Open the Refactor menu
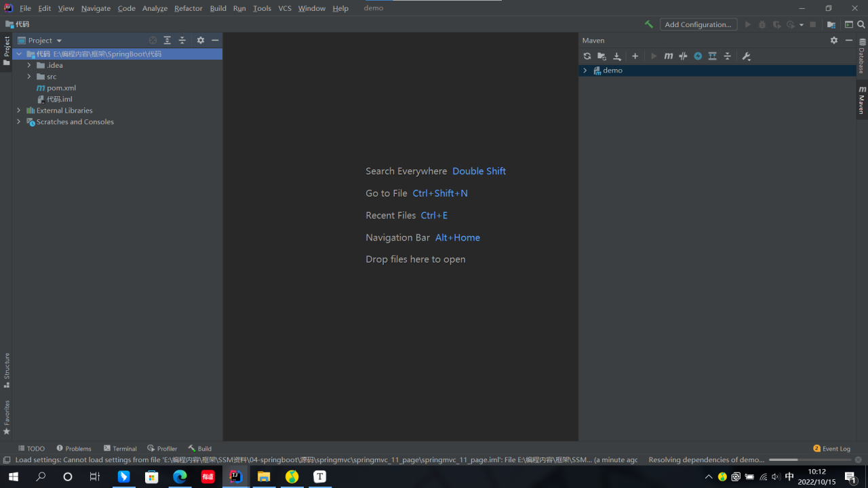 pyautogui.click(x=188, y=8)
